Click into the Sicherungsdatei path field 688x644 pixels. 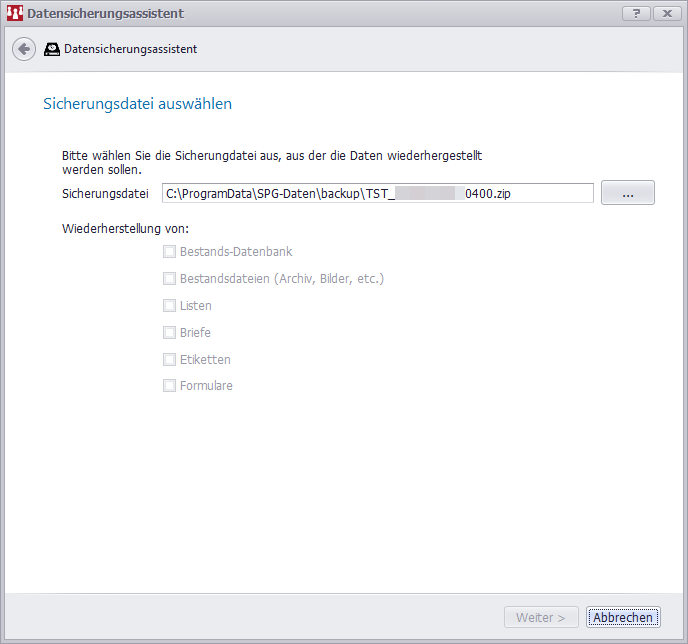pos(378,193)
